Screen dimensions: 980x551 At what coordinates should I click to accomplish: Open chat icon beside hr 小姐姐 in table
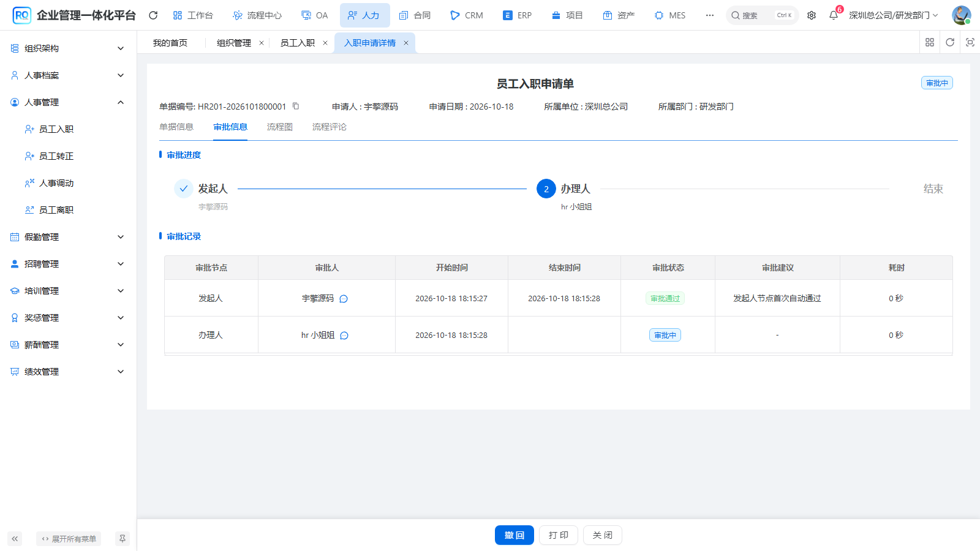344,335
